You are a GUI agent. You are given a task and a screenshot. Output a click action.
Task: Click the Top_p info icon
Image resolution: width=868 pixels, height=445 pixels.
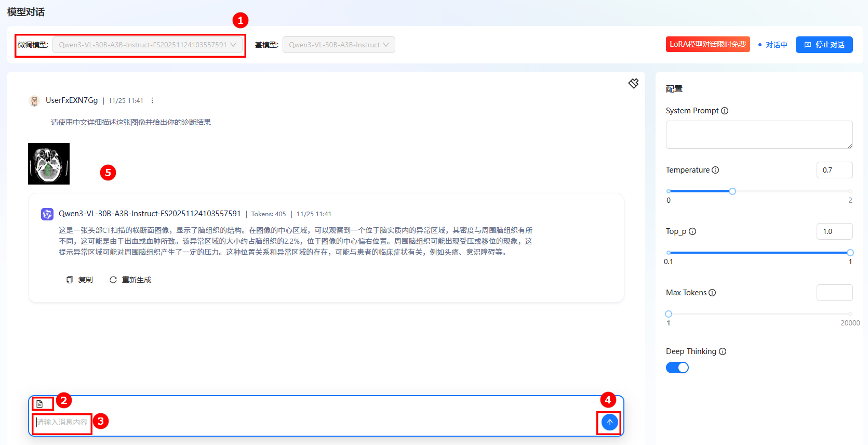pyautogui.click(x=692, y=231)
